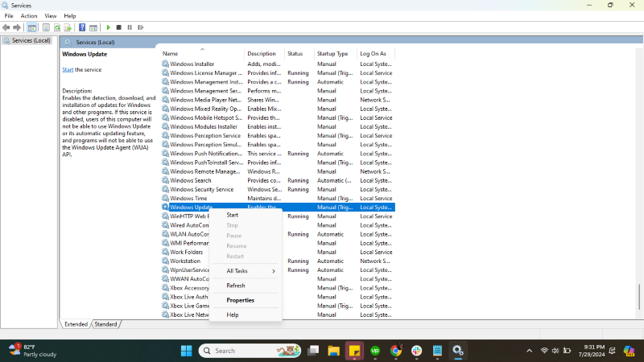Select the Windows Management Ser row

click(x=278, y=91)
